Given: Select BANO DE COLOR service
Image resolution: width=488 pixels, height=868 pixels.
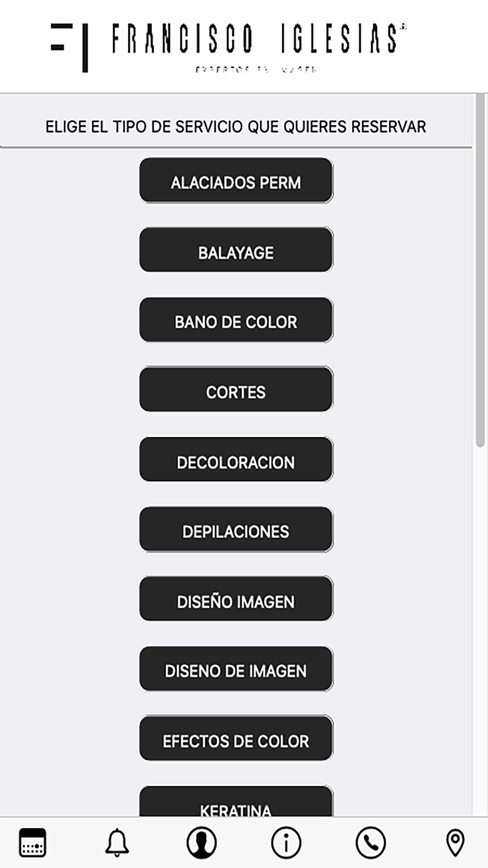Looking at the screenshot, I should 236,320.
